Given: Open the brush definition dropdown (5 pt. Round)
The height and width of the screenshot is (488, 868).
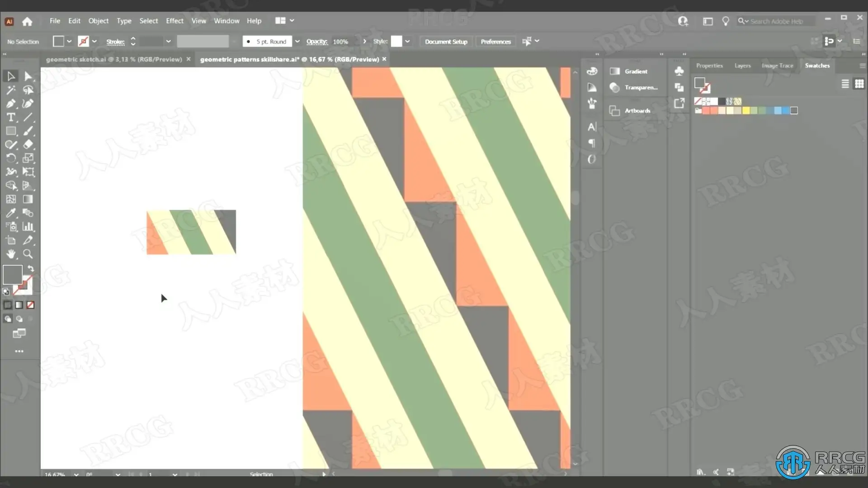Looking at the screenshot, I should click(x=297, y=42).
